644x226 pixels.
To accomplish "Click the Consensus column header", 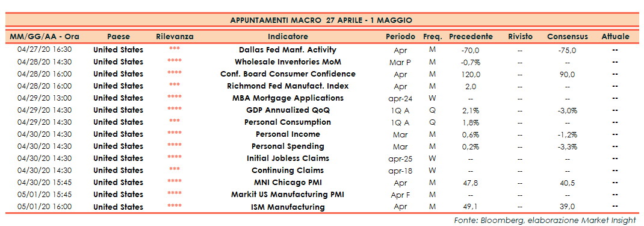I will pos(567,37).
